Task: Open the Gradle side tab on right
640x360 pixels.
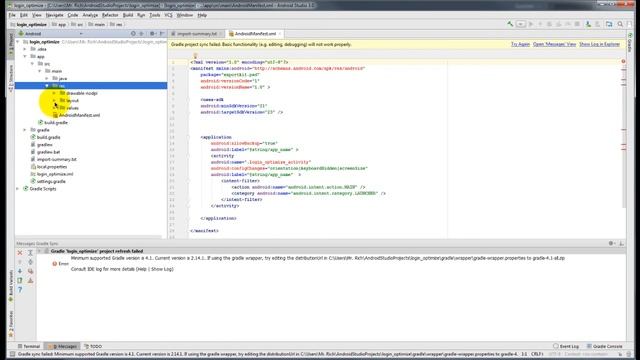Action: 630,43
